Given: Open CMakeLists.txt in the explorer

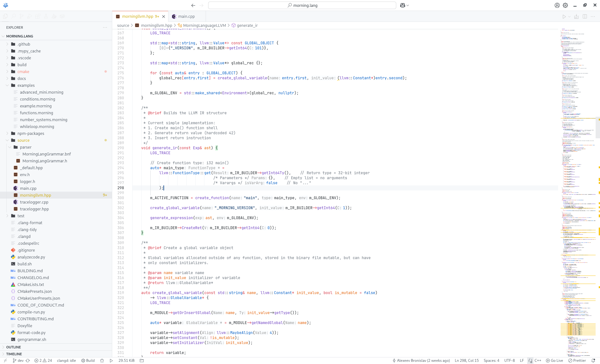Looking at the screenshot, I should [31, 285].
